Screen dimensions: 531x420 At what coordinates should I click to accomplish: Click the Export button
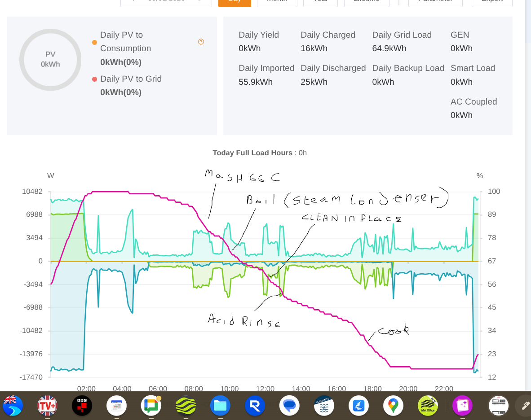click(x=492, y=1)
